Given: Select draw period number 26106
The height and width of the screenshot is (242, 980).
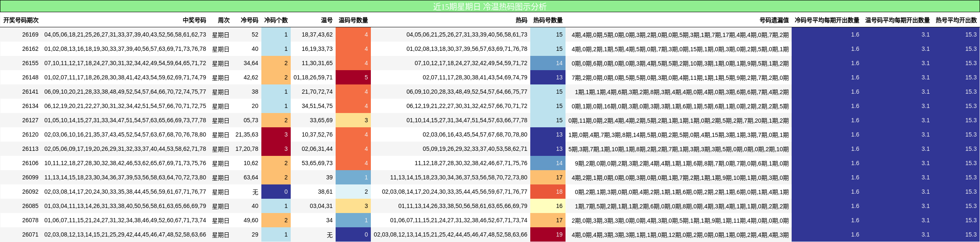Looking at the screenshot, I should point(30,163).
